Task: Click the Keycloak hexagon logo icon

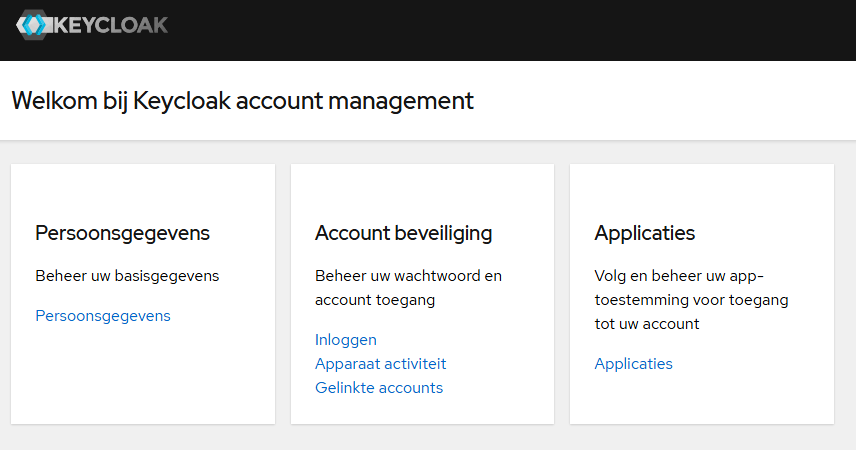Action: tap(32, 25)
